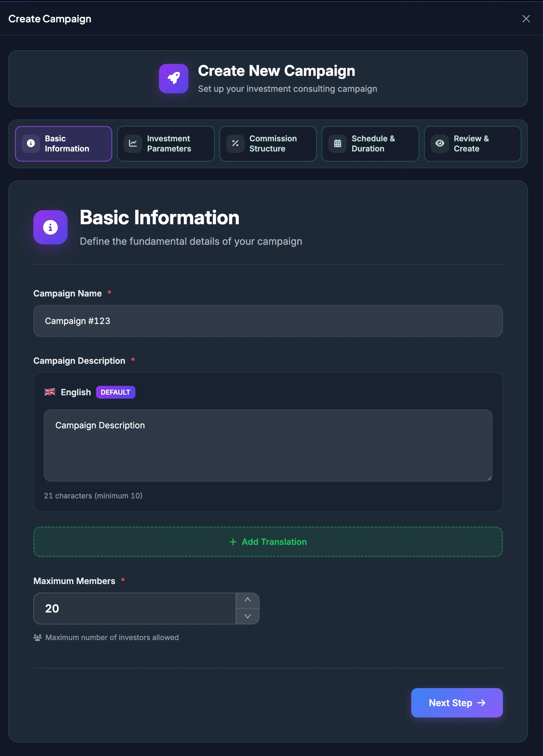Click the eye icon for Review & Create
Viewport: 543px width, 756px height.
[x=440, y=143]
